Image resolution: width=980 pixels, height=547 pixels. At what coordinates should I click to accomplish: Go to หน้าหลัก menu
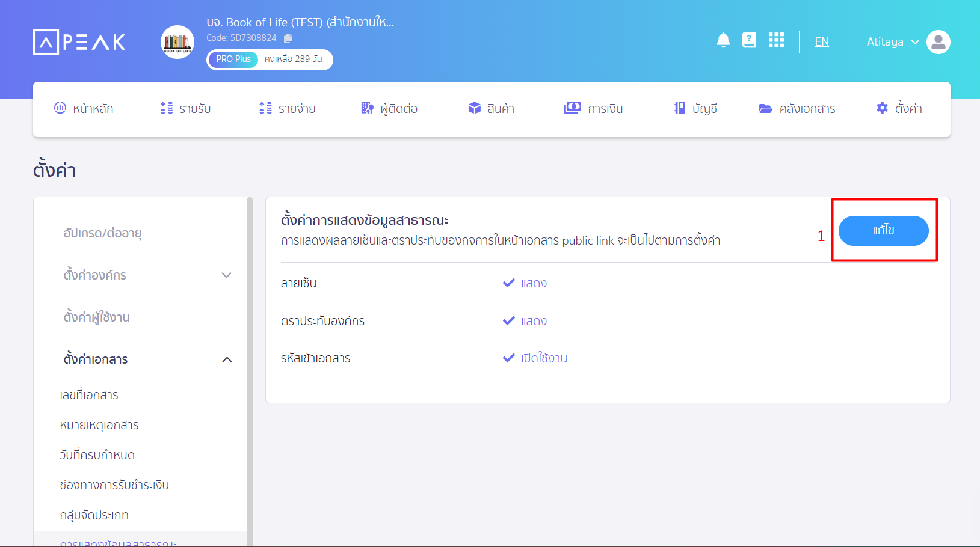click(84, 109)
